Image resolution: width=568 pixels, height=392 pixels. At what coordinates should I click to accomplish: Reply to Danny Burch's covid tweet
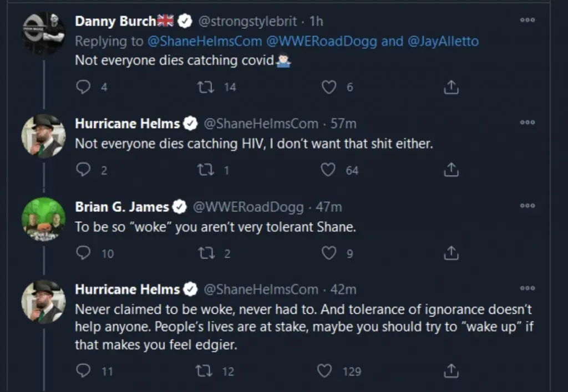pyautogui.click(x=84, y=87)
